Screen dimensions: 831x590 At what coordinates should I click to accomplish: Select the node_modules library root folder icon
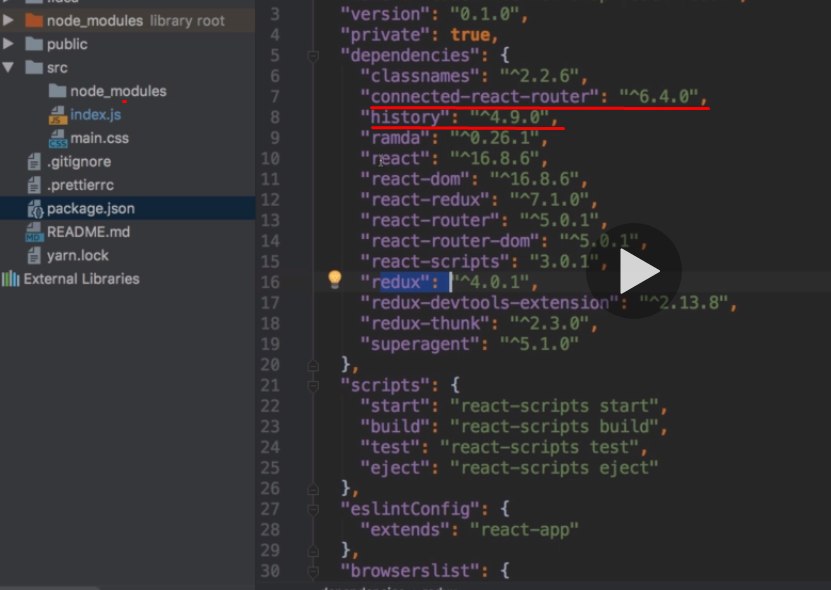[33, 20]
